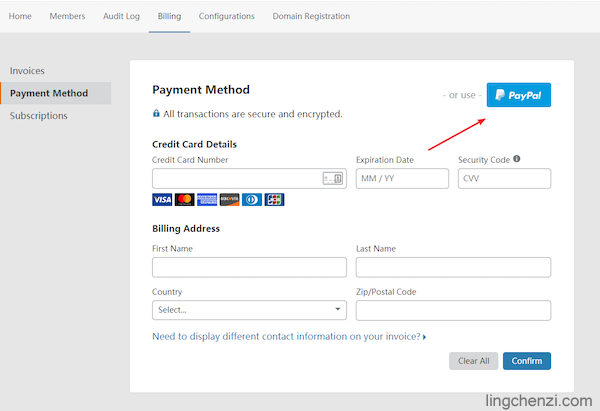The image size is (600, 411).
Task: Open the different contact information link
Action: (x=289, y=336)
